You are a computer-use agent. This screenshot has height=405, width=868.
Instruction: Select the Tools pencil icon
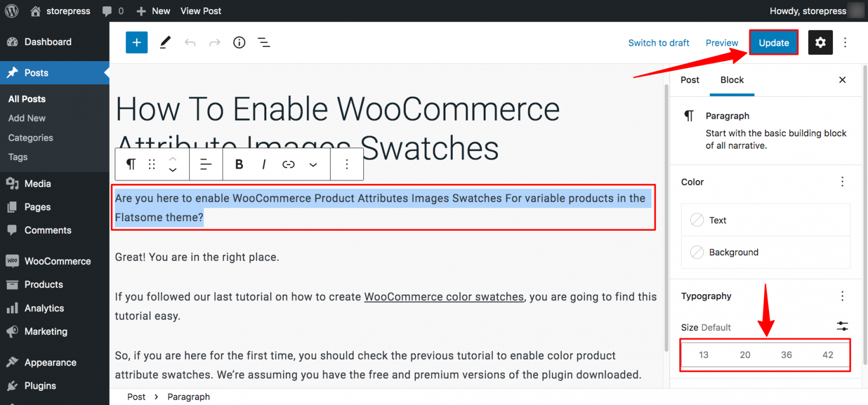pos(165,42)
